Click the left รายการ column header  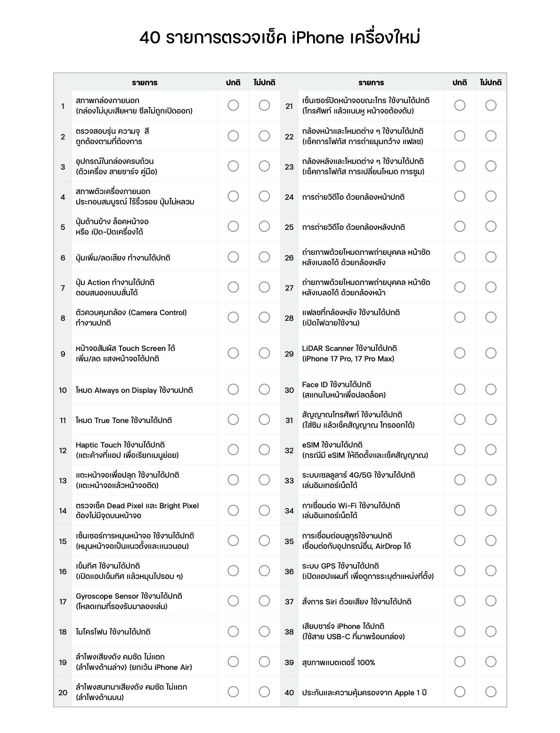click(x=145, y=82)
